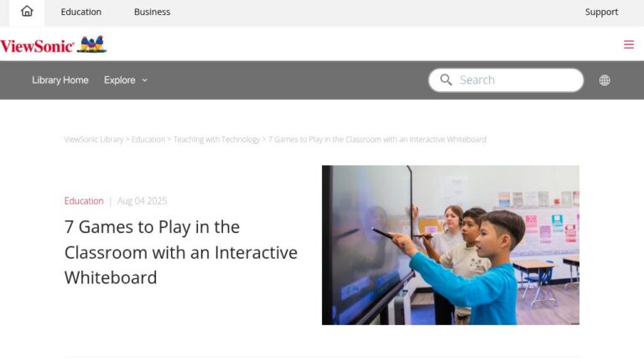Open the Education tab in top bar
This screenshot has width=644, height=362.
point(80,12)
